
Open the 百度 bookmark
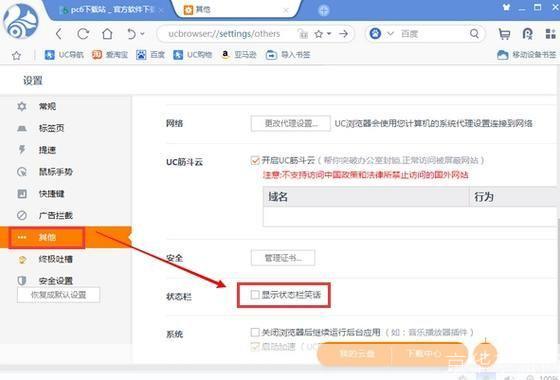pos(150,55)
